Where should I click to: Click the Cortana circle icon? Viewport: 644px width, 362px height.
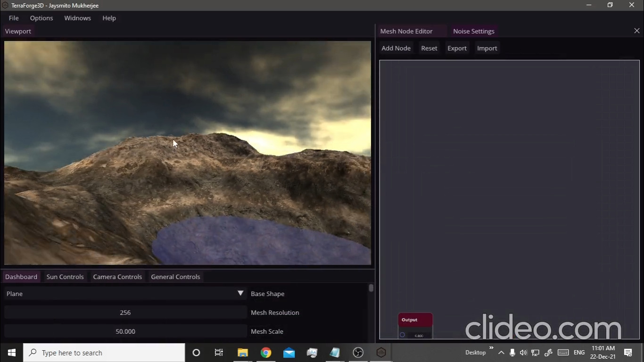(196, 353)
